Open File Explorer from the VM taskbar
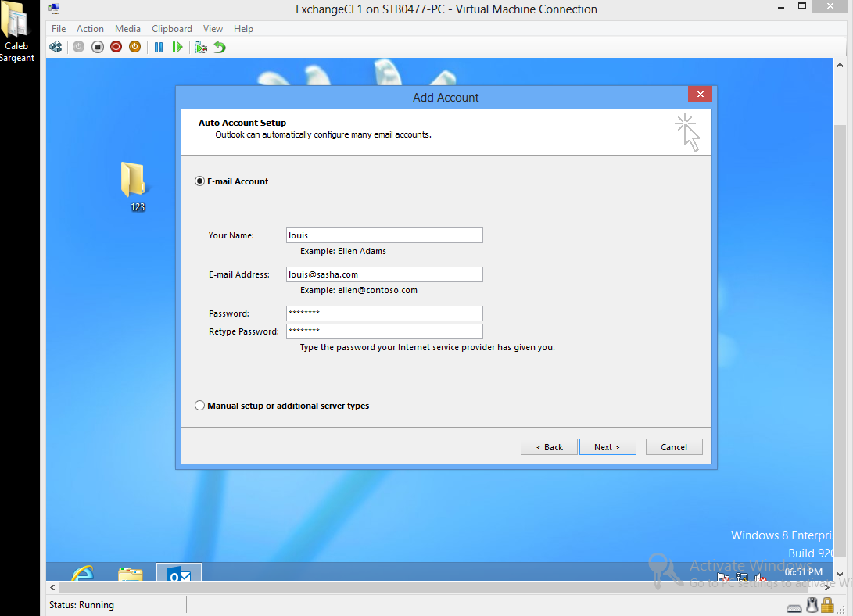The height and width of the screenshot is (616, 853). pyautogui.click(x=131, y=573)
